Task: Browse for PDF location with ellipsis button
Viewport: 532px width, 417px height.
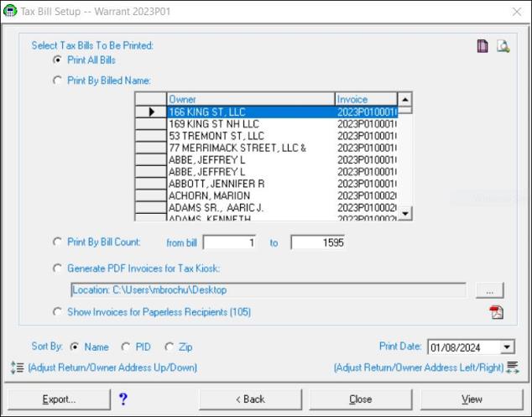Action: coord(489,290)
